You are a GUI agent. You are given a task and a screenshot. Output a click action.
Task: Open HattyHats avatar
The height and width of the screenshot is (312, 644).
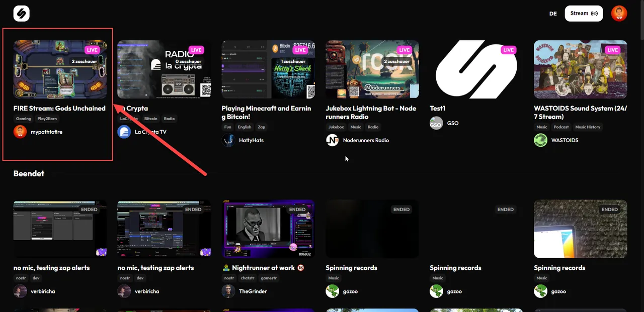pyautogui.click(x=228, y=140)
